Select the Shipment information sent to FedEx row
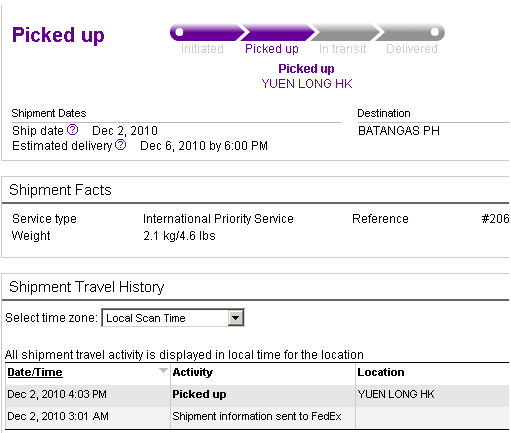The image size is (511, 433). (x=257, y=417)
